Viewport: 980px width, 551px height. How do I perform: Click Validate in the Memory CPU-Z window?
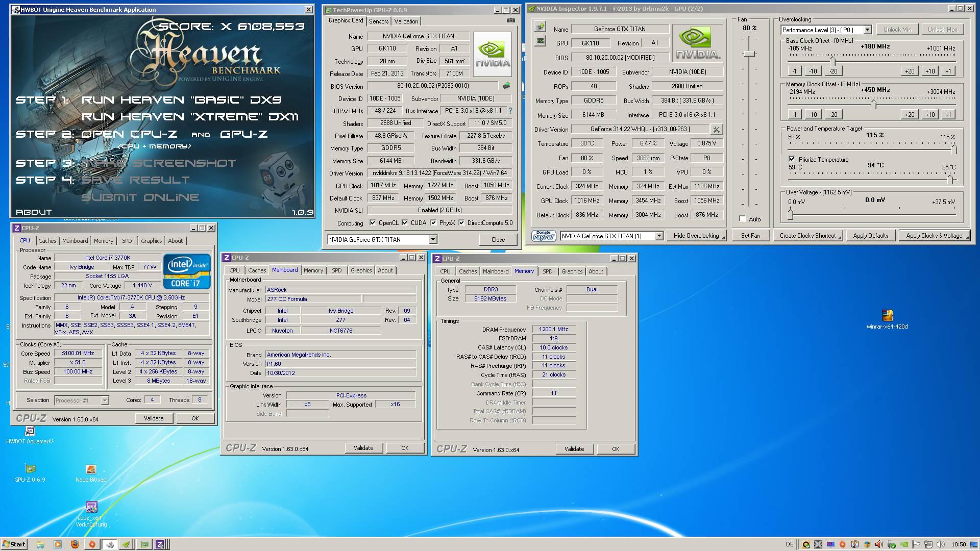[574, 449]
